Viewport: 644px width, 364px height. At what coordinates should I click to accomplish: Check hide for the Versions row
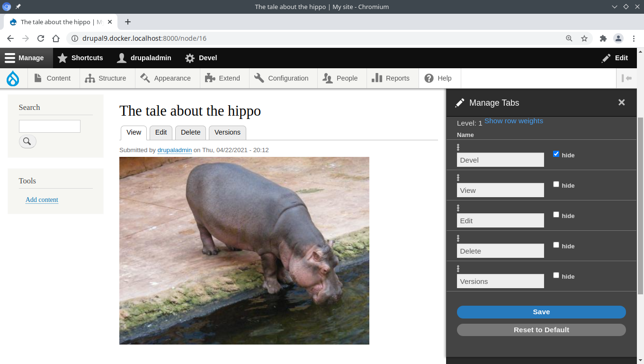tap(556, 275)
